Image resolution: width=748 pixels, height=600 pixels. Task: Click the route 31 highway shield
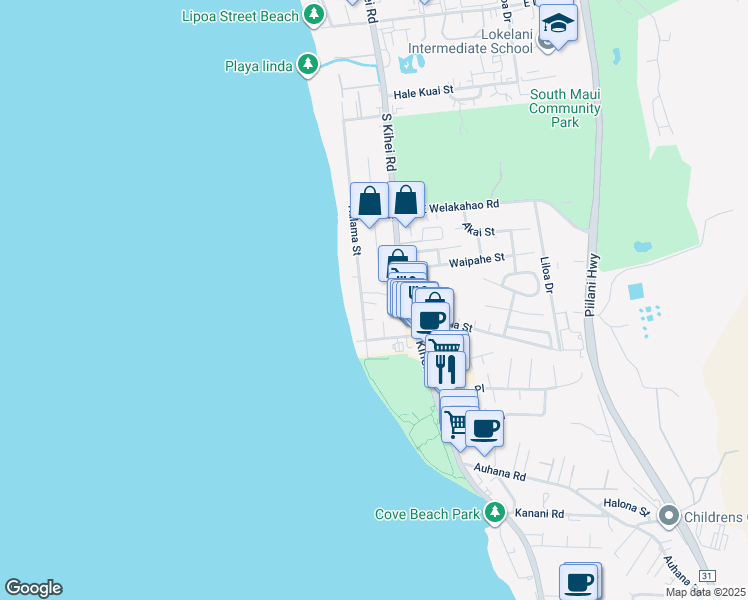click(x=706, y=576)
